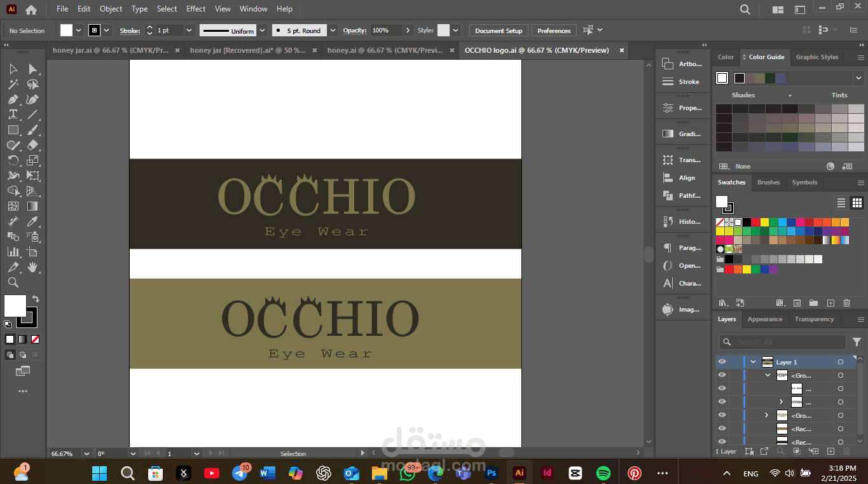Open the zoom level dropdown at 66.67%
868x484 pixels.
click(x=86, y=453)
